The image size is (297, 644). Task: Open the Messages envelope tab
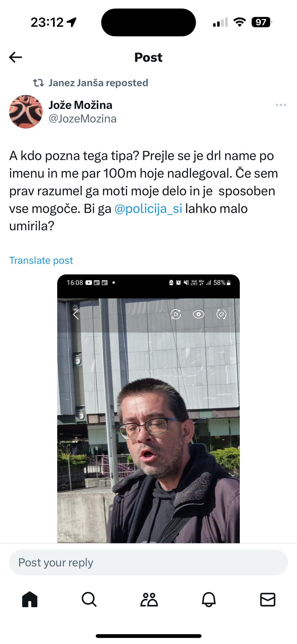click(268, 599)
